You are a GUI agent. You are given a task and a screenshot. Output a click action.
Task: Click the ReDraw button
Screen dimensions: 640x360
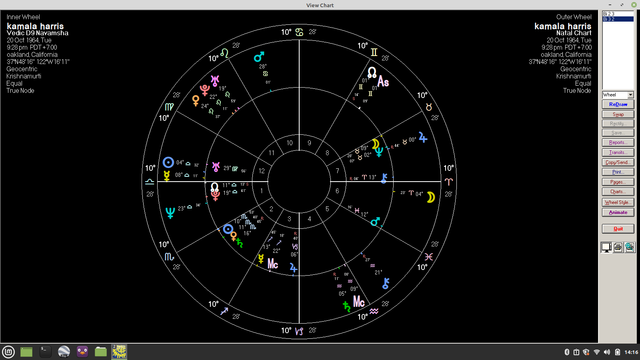618,104
